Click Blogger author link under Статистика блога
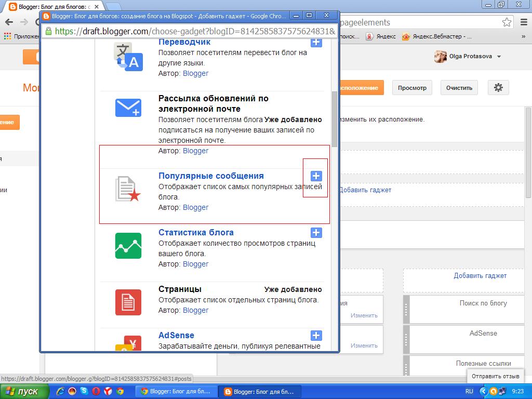 195,264
